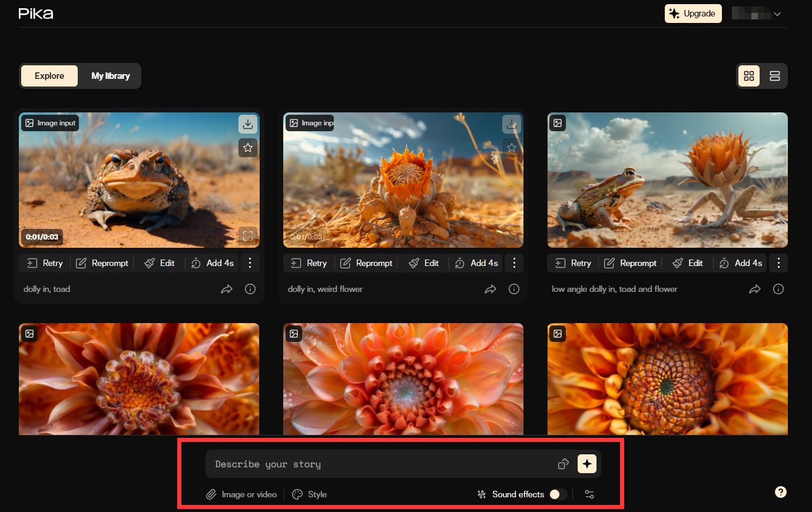Viewport: 812px width, 512px height.
Task: Open more options for the toad video
Action: pyautogui.click(x=250, y=263)
